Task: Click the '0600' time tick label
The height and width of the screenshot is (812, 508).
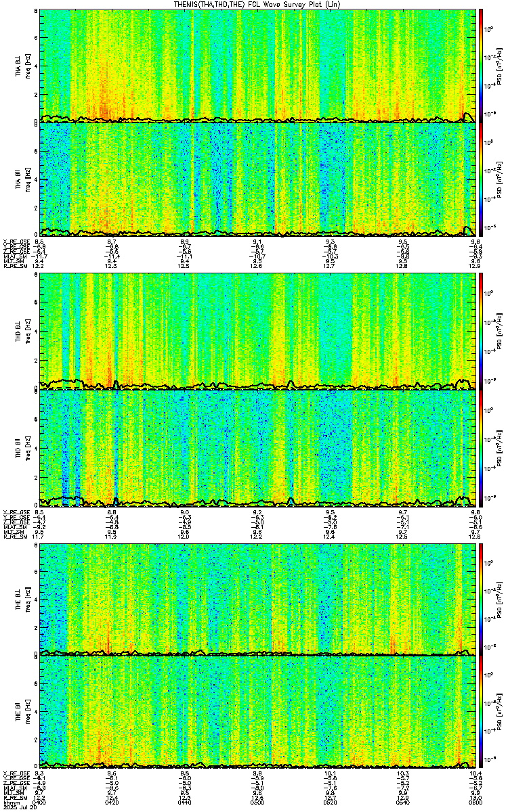Action: [x=474, y=801]
